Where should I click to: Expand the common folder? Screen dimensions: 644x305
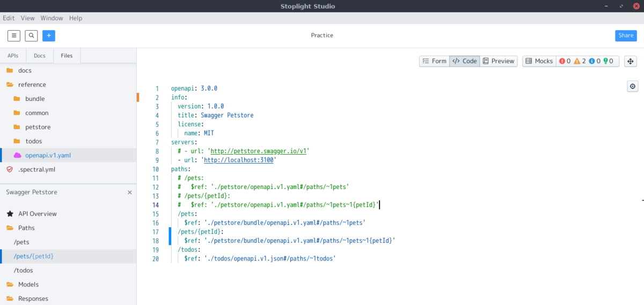coord(68,113)
